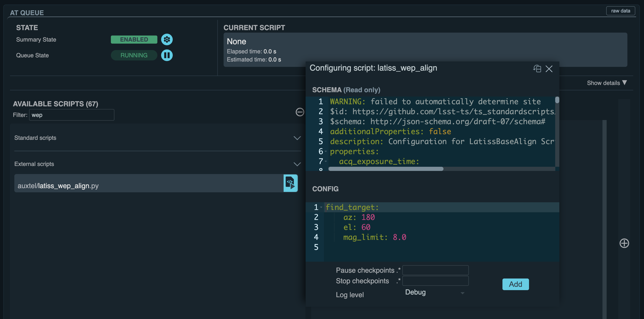Click the 'mag_limit: 8.0' config line
644x319 pixels.
coord(375,237)
